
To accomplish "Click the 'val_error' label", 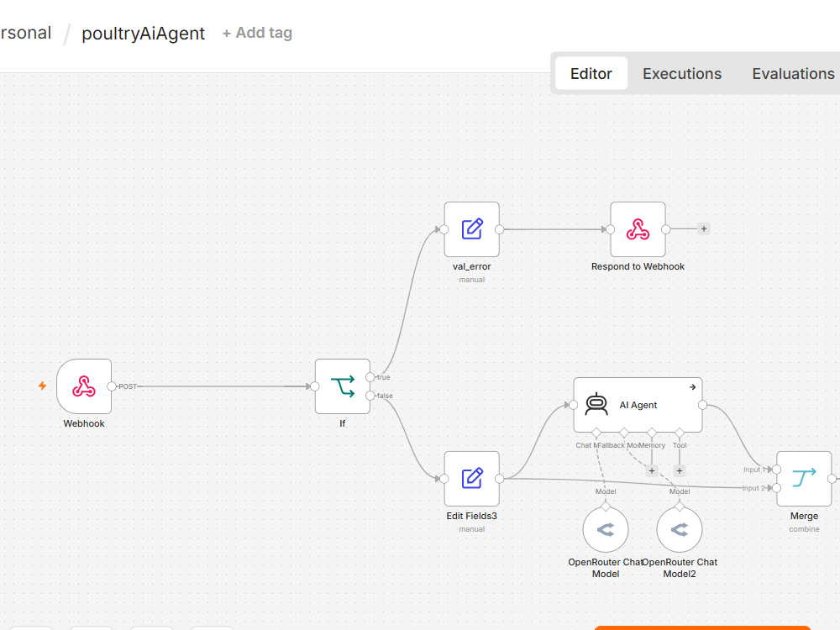I will (x=472, y=266).
